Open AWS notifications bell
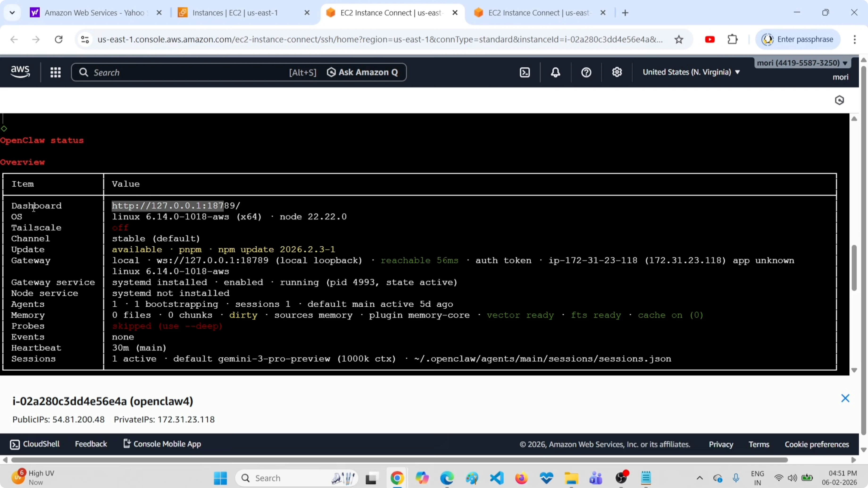This screenshot has width=868, height=488. [555, 72]
